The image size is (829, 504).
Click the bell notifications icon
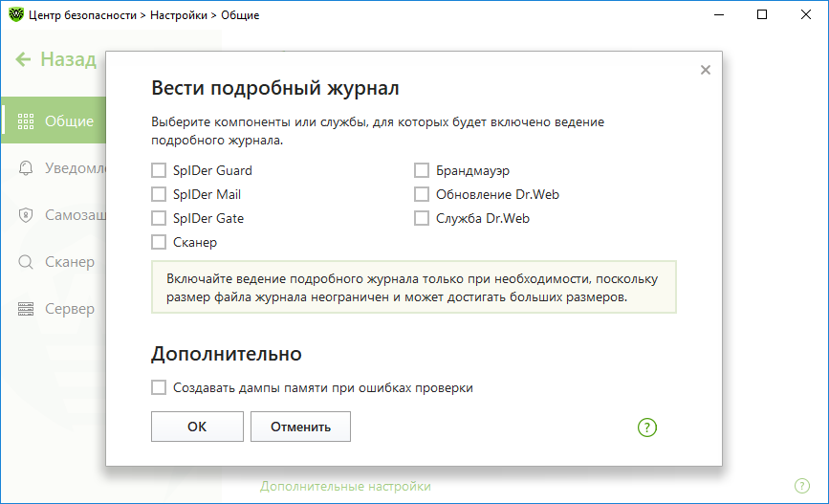point(26,167)
